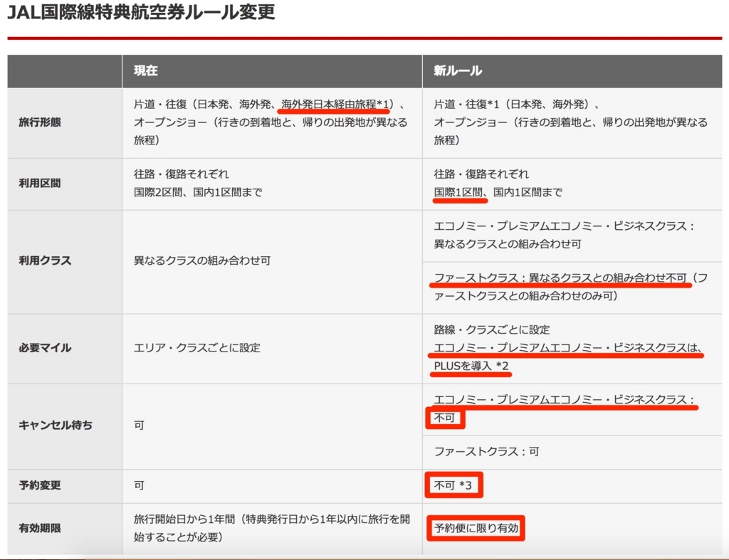Click 予約便に限り有効 text

tap(476, 528)
